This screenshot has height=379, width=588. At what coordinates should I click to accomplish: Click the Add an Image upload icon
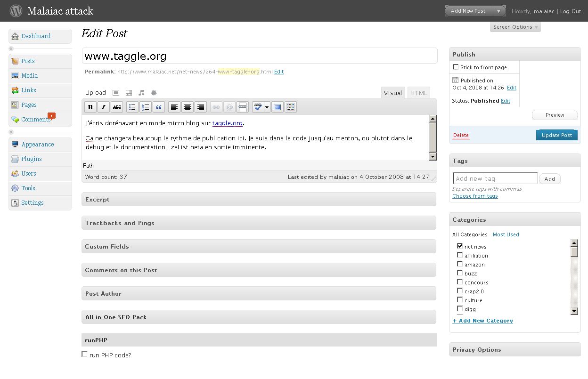pyautogui.click(x=116, y=93)
